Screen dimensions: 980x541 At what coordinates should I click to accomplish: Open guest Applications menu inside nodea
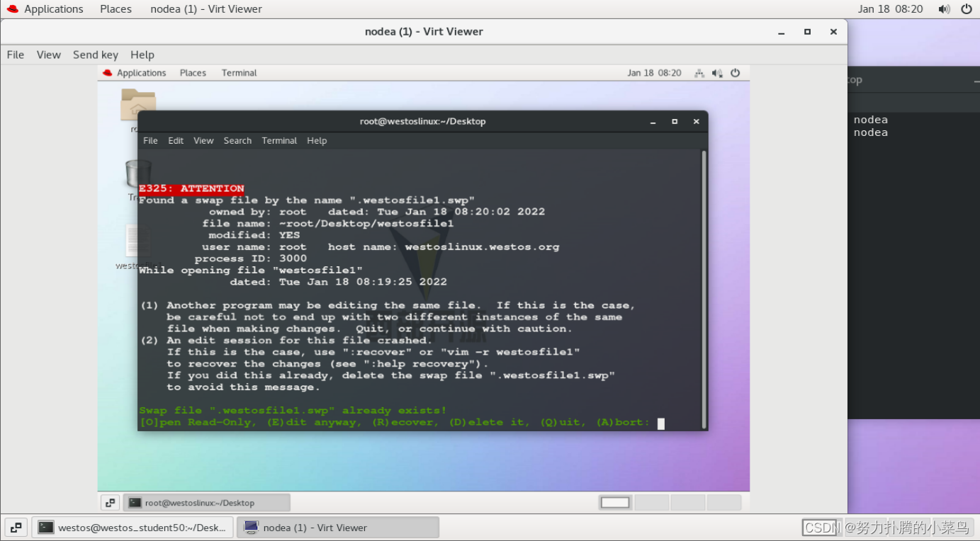[134, 73]
